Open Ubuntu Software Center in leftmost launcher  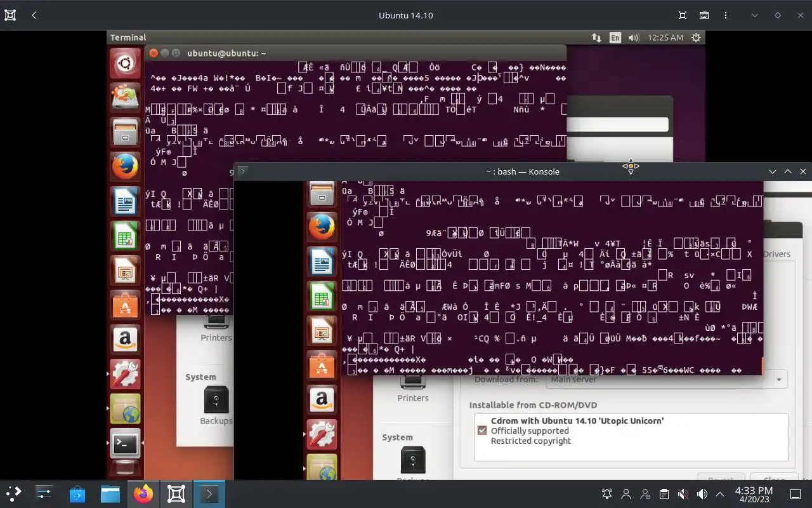point(125,305)
